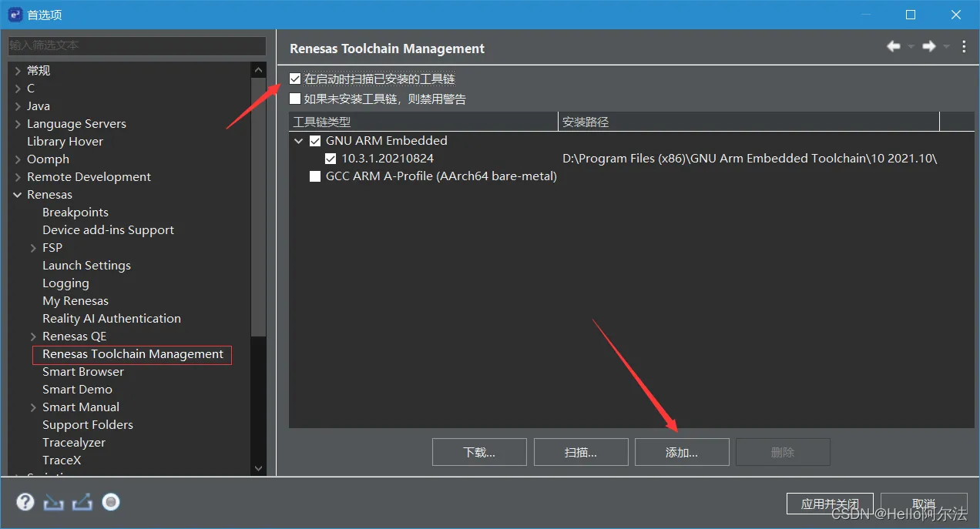The height and width of the screenshot is (529, 980).
Task: Expand the 常规 preferences category
Action: click(17, 71)
